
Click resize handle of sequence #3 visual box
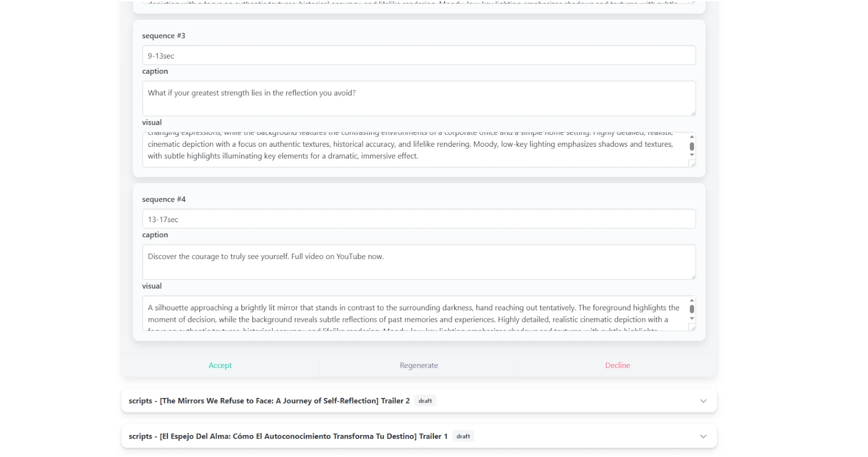692,164
